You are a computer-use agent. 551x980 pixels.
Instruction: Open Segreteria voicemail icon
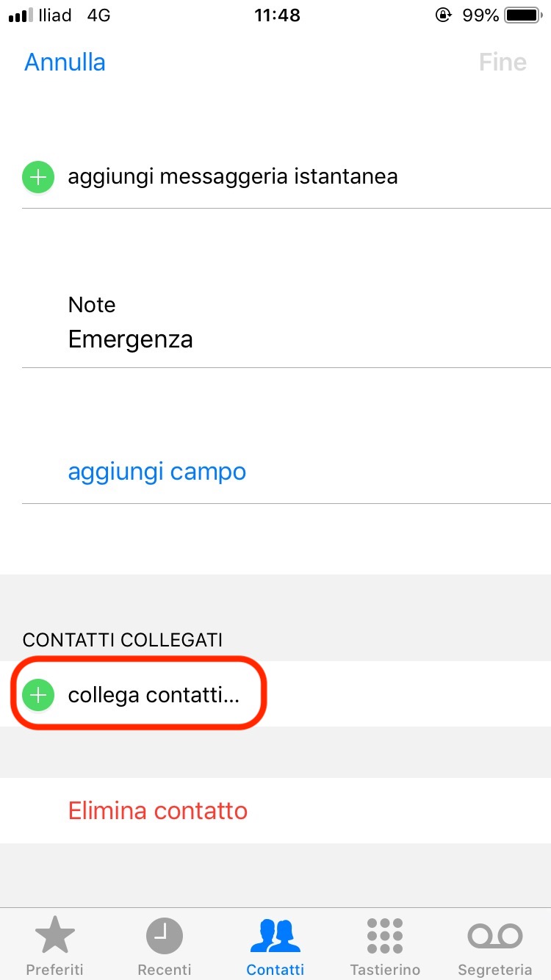pos(494,936)
